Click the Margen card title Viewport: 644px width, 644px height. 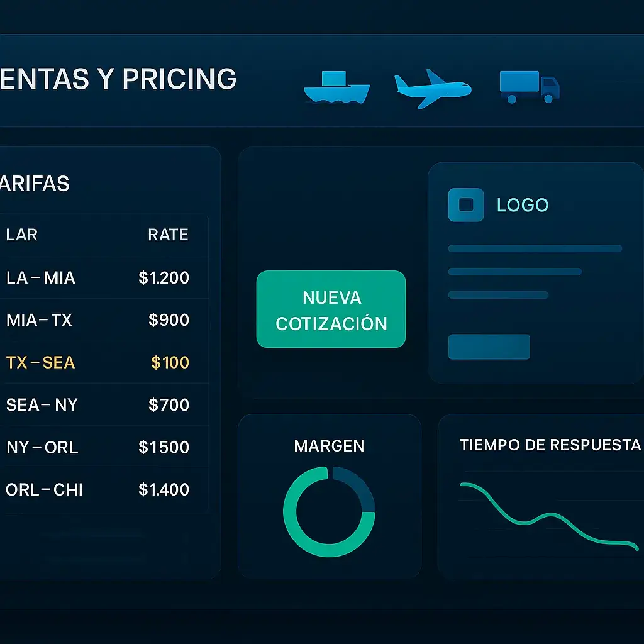[x=329, y=446]
